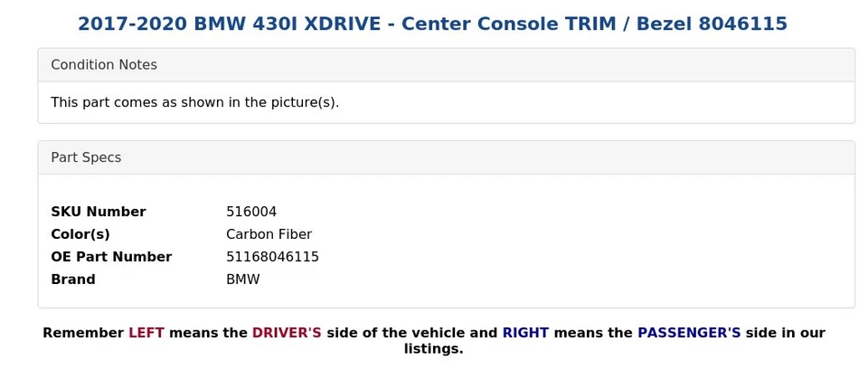
Task: Click the BMW brand value
Action: 243,280
